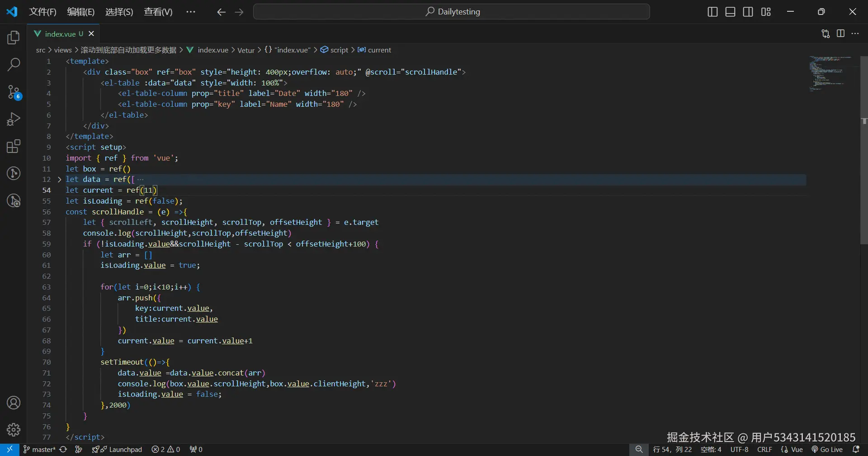Viewport: 868px width, 456px height.
Task: Open the collapsed menu bar overflow (...)
Action: pos(191,12)
